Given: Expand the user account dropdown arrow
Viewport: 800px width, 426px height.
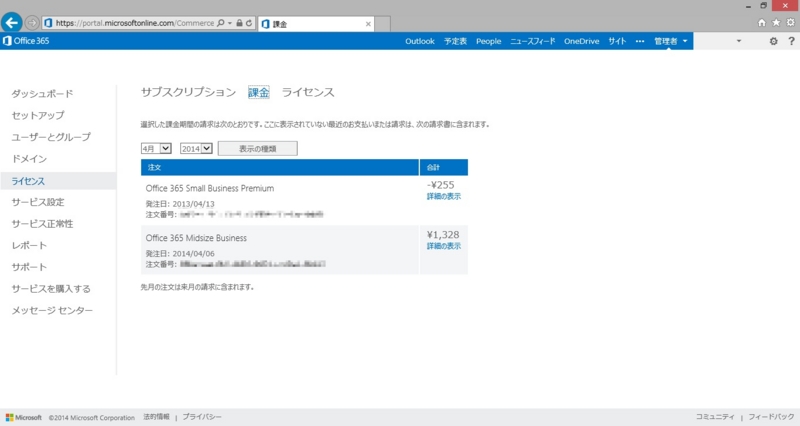Looking at the screenshot, I should [x=739, y=41].
